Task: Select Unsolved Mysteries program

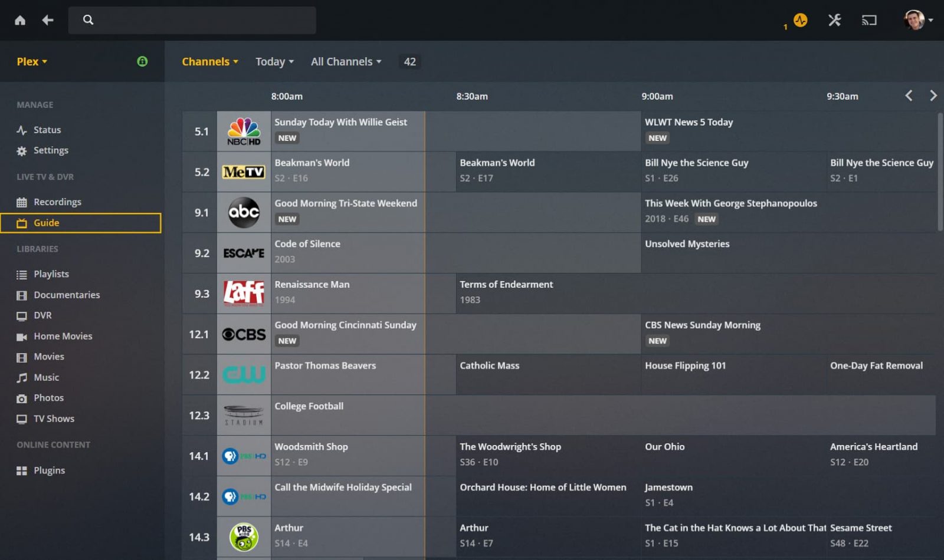Action: point(789,253)
